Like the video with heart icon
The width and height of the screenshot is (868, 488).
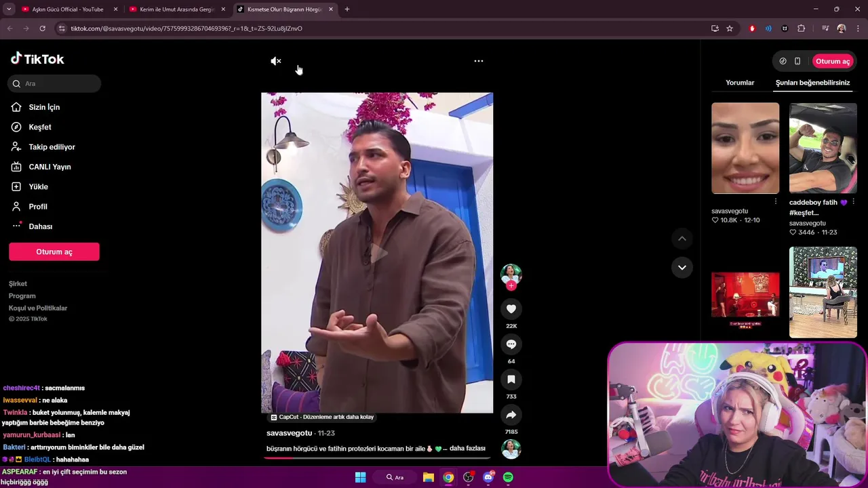tap(511, 309)
